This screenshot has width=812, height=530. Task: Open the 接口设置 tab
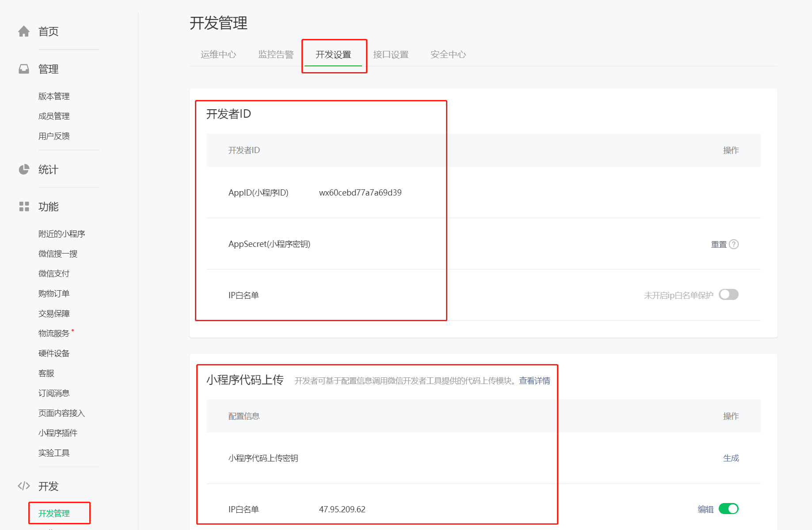point(391,54)
